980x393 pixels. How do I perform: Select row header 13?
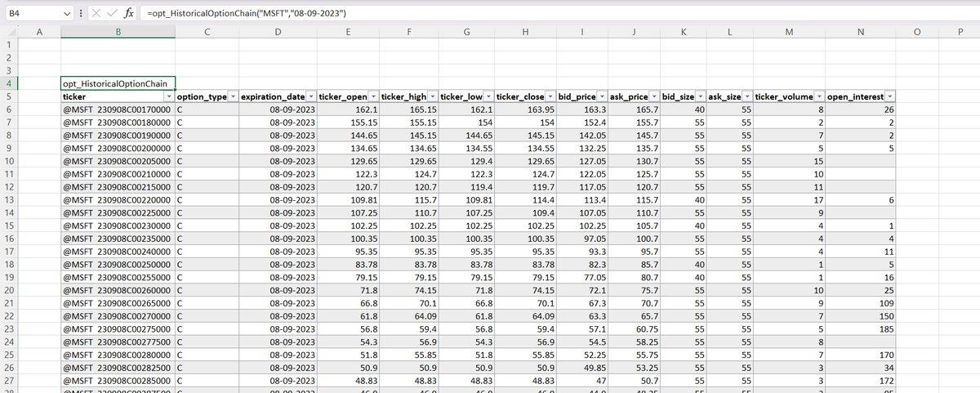(9, 200)
